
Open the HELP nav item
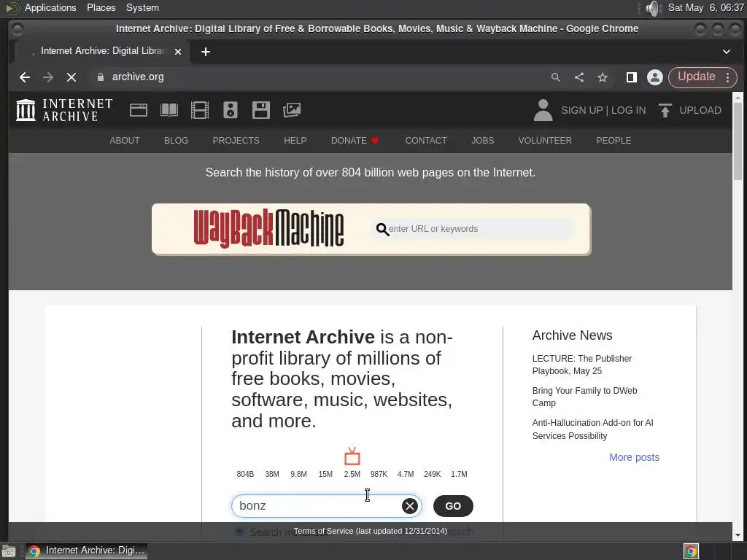coord(295,141)
